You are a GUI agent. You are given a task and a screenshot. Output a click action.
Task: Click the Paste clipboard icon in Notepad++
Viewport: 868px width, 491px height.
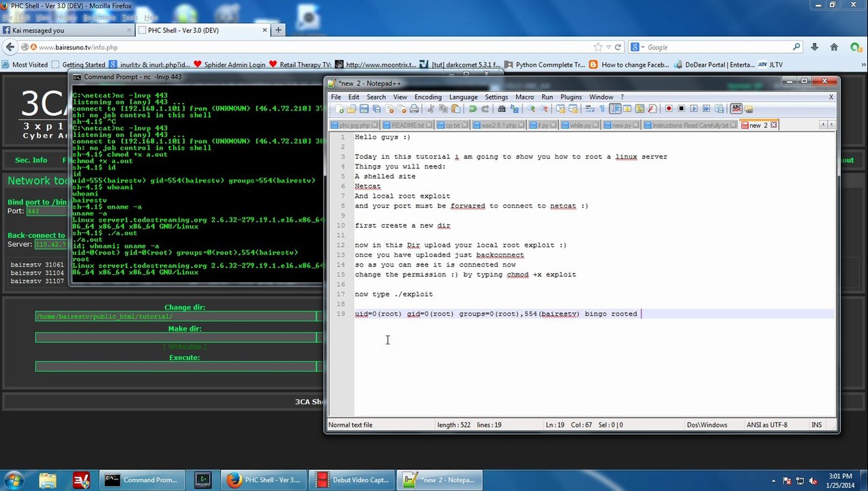(455, 108)
